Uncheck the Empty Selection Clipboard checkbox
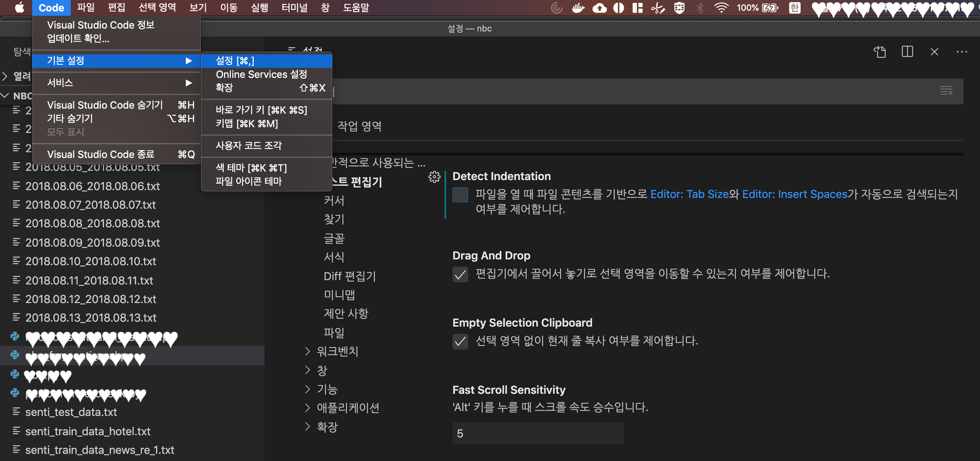Image resolution: width=980 pixels, height=461 pixels. pos(460,341)
